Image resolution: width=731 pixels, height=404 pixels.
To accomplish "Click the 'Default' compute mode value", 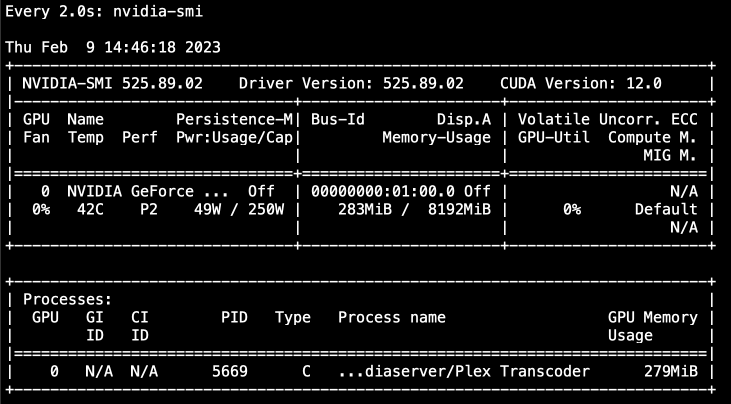I will point(666,209).
